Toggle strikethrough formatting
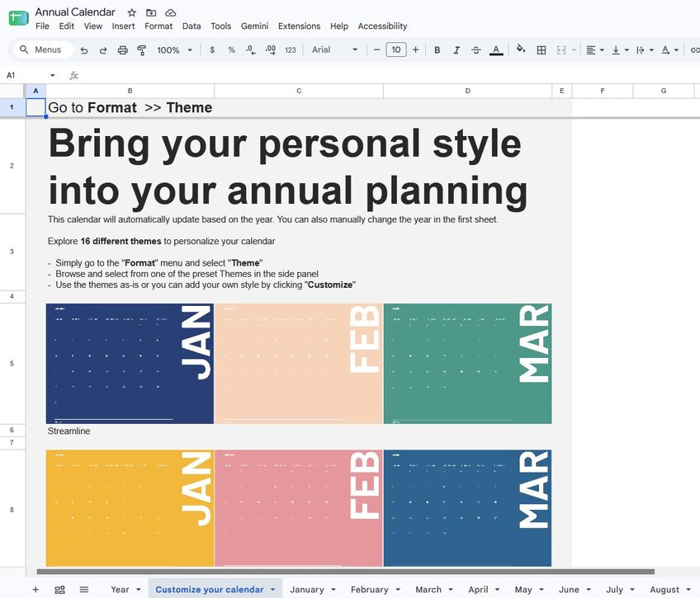This screenshot has height=598, width=700. click(476, 50)
